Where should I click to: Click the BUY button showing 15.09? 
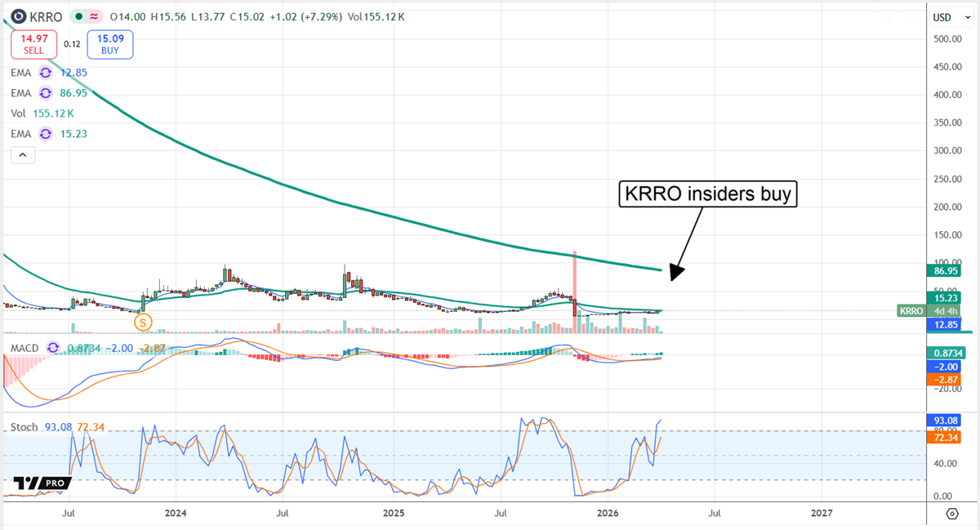click(x=109, y=44)
